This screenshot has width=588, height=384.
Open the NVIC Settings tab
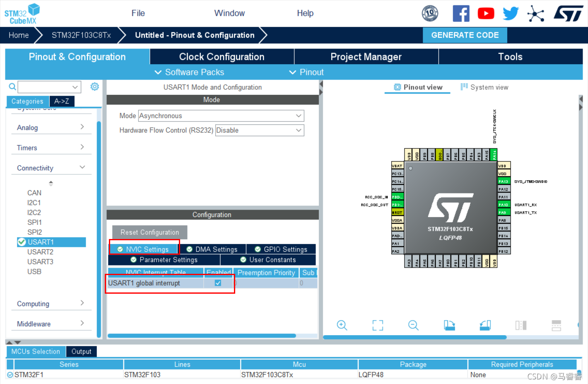pyautogui.click(x=143, y=249)
